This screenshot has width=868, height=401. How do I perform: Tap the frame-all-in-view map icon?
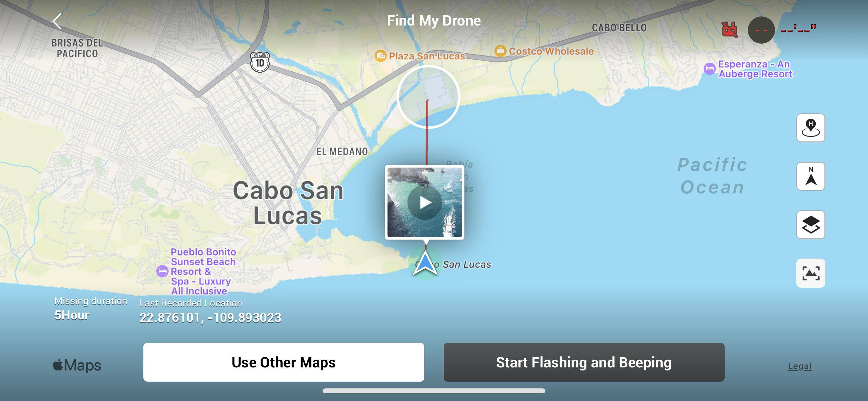(811, 273)
